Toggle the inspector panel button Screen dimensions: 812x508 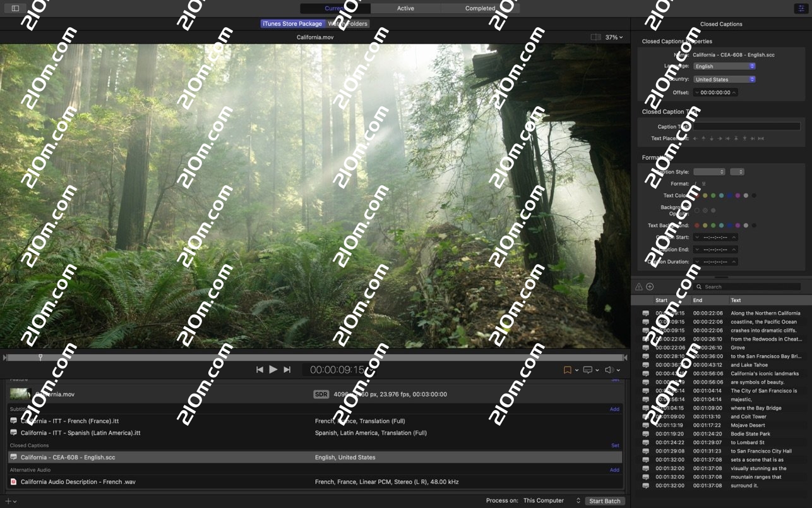(x=801, y=8)
